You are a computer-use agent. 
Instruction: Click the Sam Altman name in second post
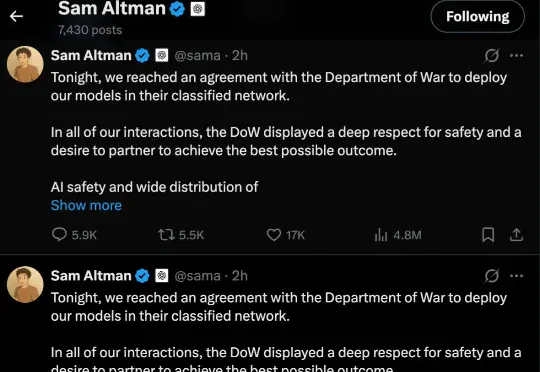click(x=91, y=276)
